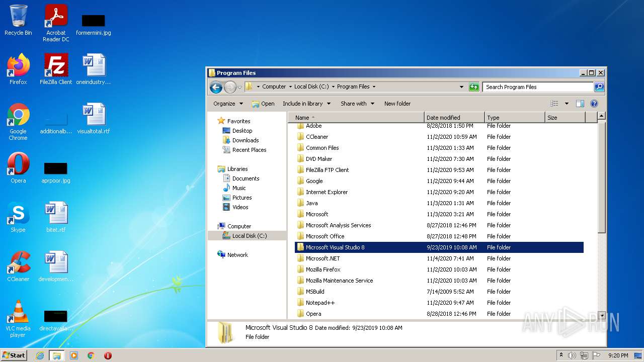Sort by the Type column header
The height and width of the screenshot is (362, 644).
pyautogui.click(x=515, y=118)
